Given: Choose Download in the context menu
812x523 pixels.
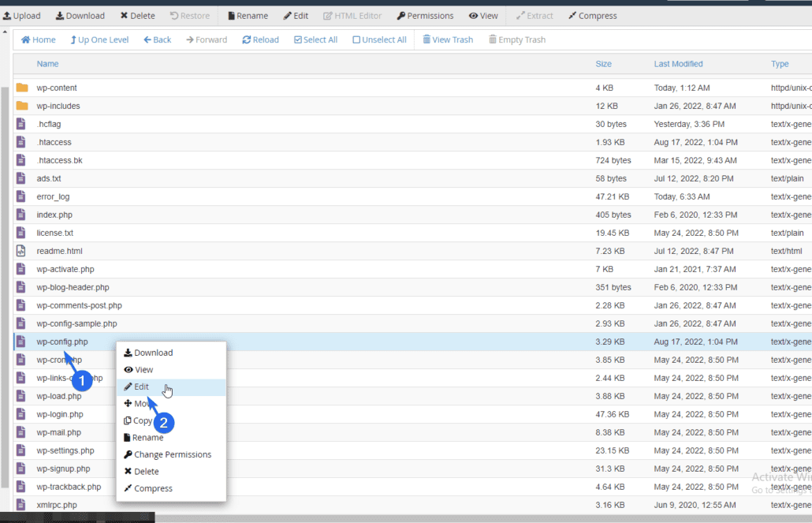Looking at the screenshot, I should (171, 353).
